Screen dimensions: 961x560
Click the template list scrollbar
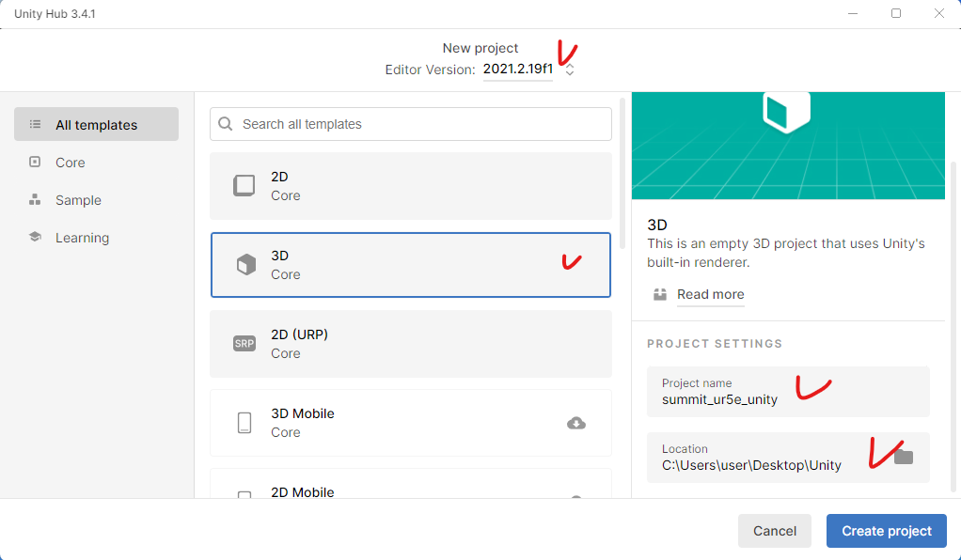coord(622,175)
